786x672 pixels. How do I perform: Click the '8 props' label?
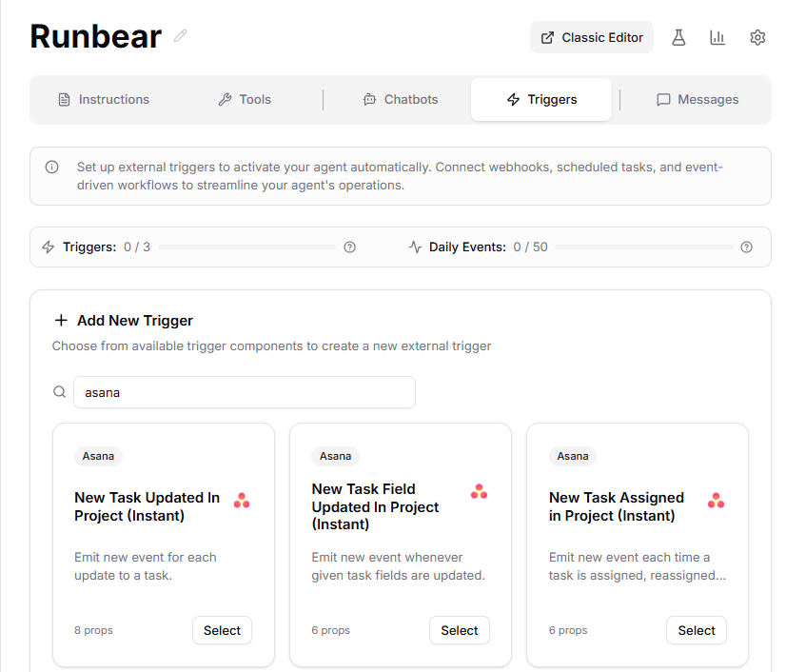click(x=94, y=630)
